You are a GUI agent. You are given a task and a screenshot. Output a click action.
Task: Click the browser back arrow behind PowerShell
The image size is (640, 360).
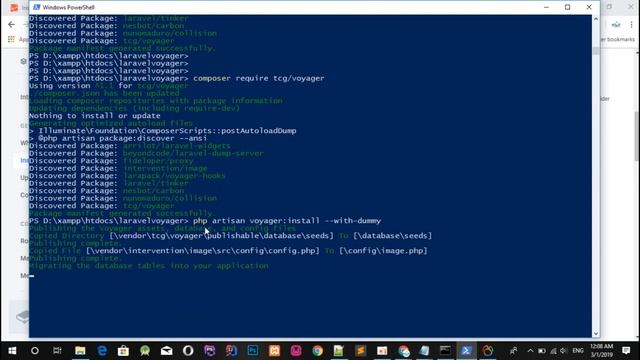[11, 24]
